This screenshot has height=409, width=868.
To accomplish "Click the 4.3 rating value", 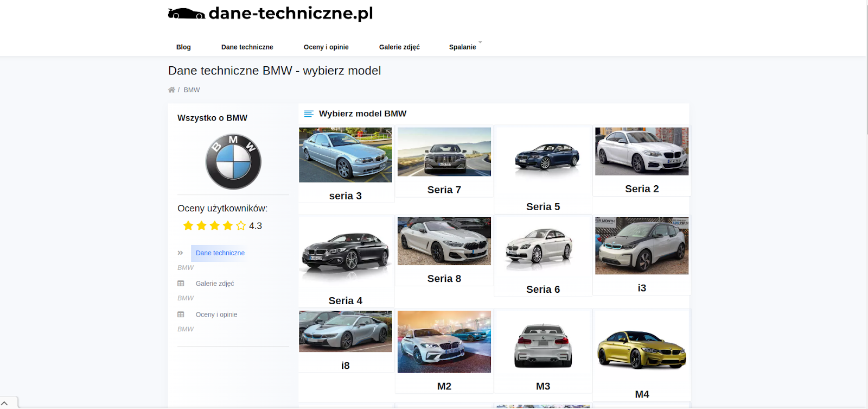I will (256, 226).
